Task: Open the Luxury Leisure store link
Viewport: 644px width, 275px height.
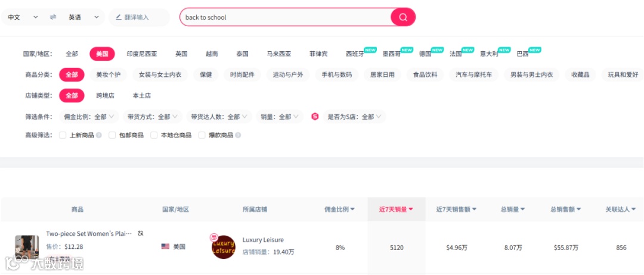Action: point(263,240)
